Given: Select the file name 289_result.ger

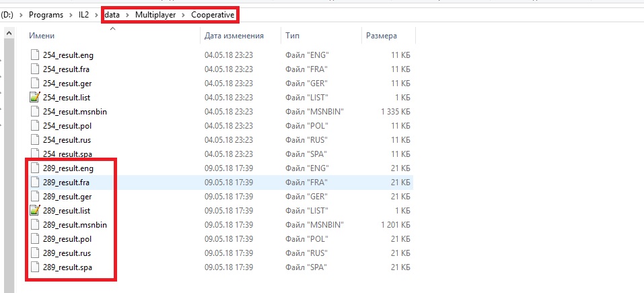Looking at the screenshot, I should [67, 197].
